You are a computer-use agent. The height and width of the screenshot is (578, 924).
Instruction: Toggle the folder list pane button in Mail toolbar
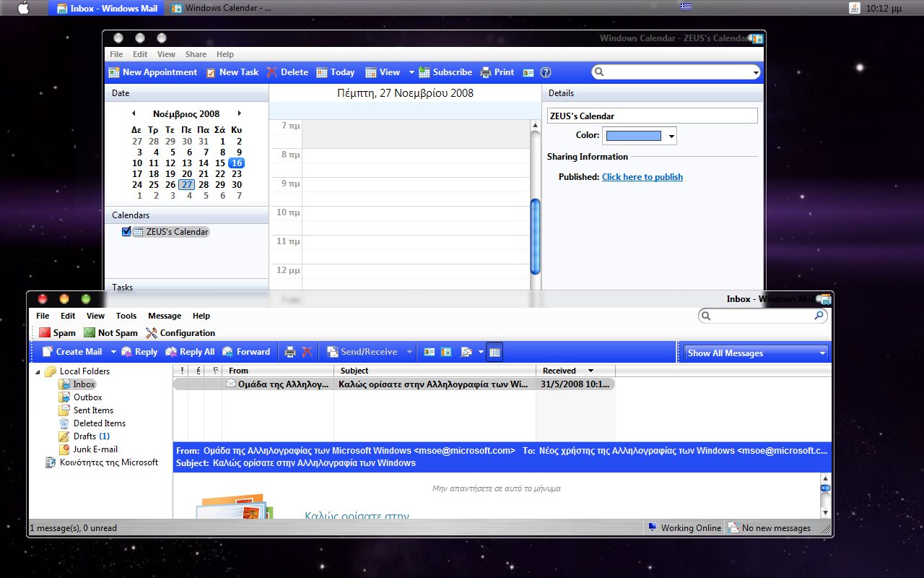494,352
